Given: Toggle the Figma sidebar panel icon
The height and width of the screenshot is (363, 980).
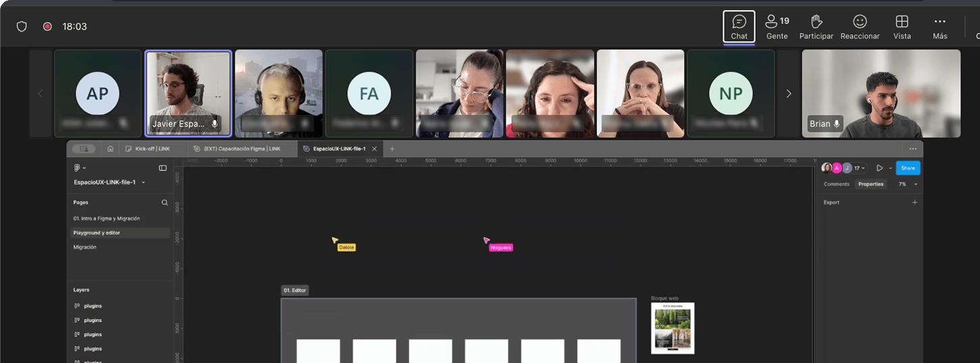Looking at the screenshot, I should click(x=163, y=168).
